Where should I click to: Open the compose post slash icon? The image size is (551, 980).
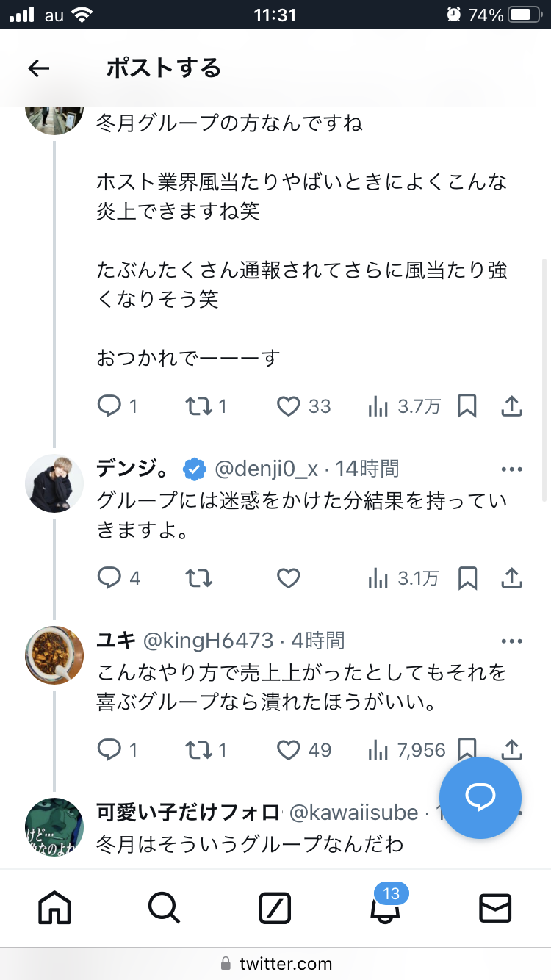coord(275,909)
